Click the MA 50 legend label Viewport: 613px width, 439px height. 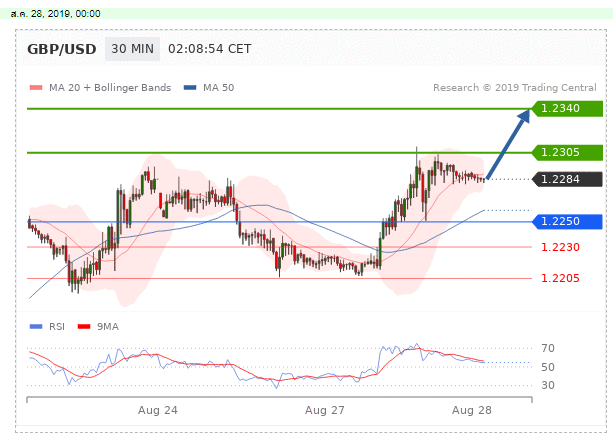[x=219, y=88]
